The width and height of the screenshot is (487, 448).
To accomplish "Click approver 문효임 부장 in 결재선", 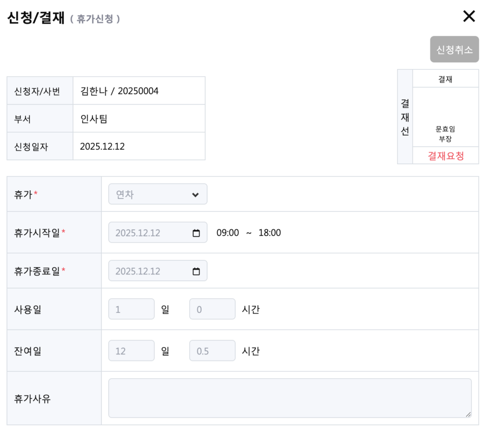I will pyautogui.click(x=446, y=134).
